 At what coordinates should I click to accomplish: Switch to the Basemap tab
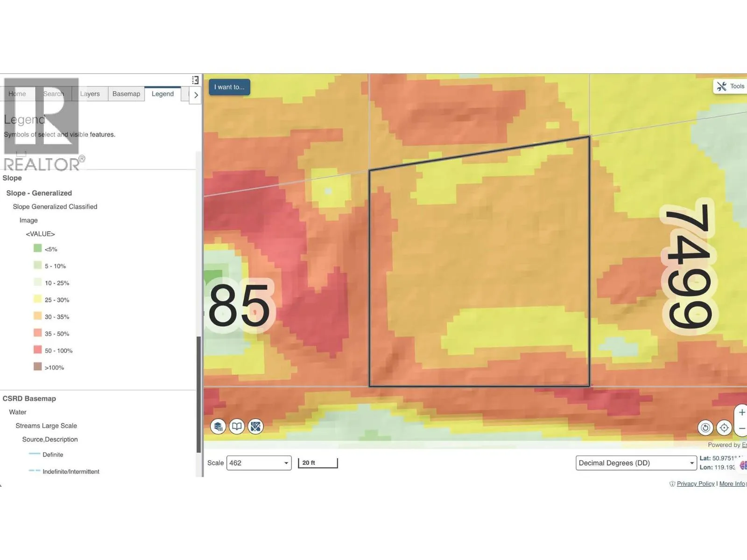point(126,94)
